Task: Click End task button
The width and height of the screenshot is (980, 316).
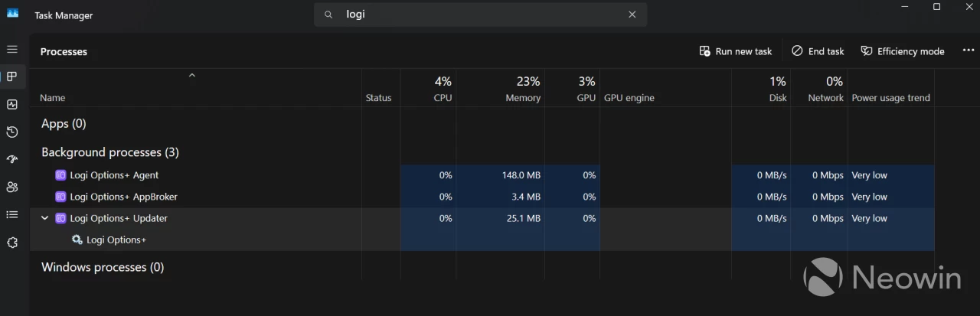Action: pyautogui.click(x=818, y=51)
